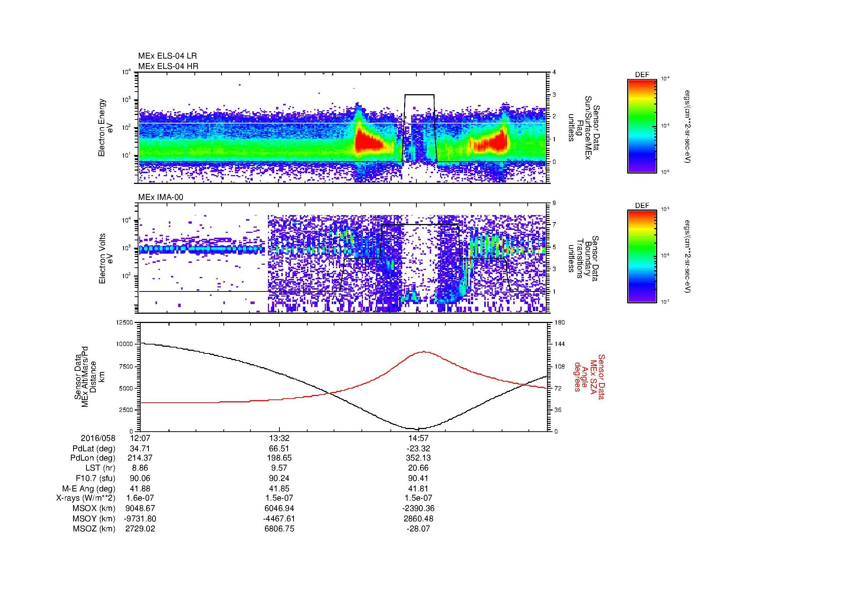
Task: Select MSOY value -4467.61
Action: [x=279, y=518]
